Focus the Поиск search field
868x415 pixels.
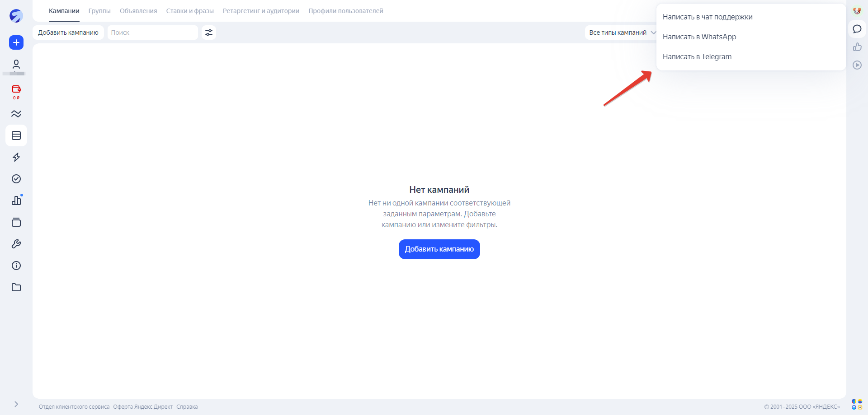[153, 33]
